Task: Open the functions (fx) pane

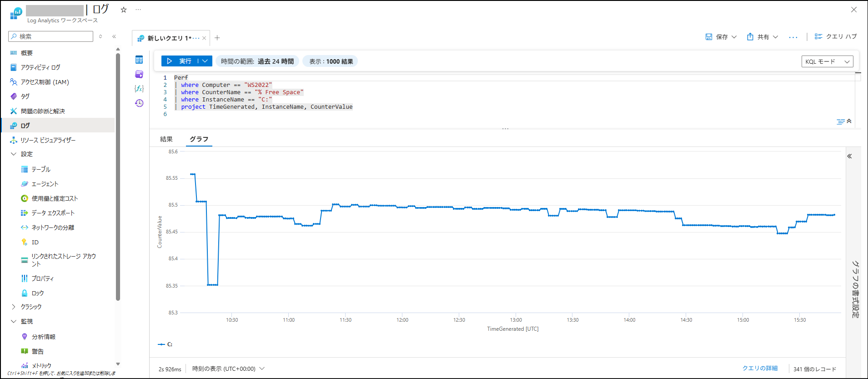Action: point(139,88)
